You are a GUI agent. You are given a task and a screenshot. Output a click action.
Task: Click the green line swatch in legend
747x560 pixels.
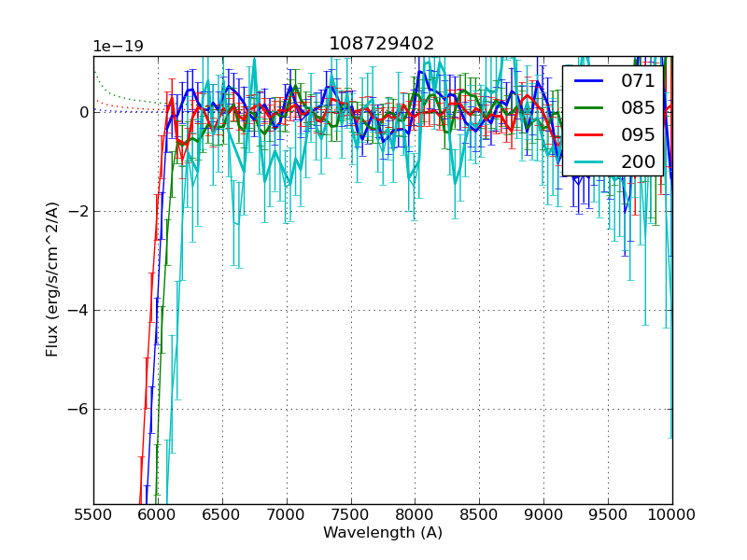click(588, 108)
